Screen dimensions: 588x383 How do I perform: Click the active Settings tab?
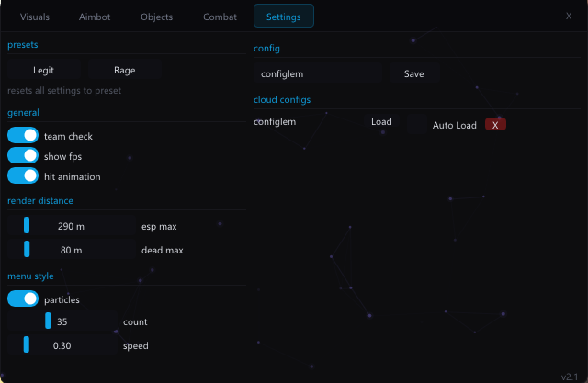tap(283, 17)
